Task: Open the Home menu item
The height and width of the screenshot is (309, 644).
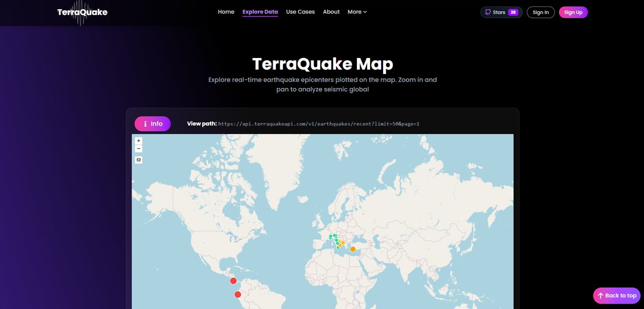Action: 226,11
